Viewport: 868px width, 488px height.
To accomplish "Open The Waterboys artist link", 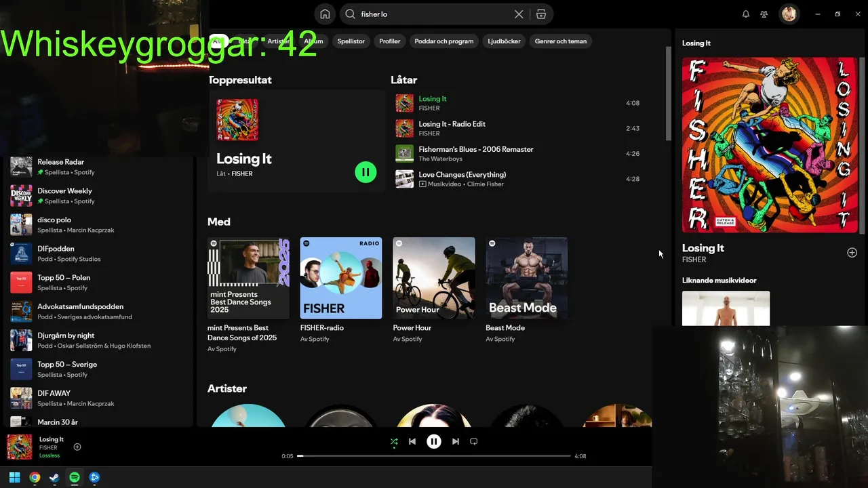I will click(441, 159).
